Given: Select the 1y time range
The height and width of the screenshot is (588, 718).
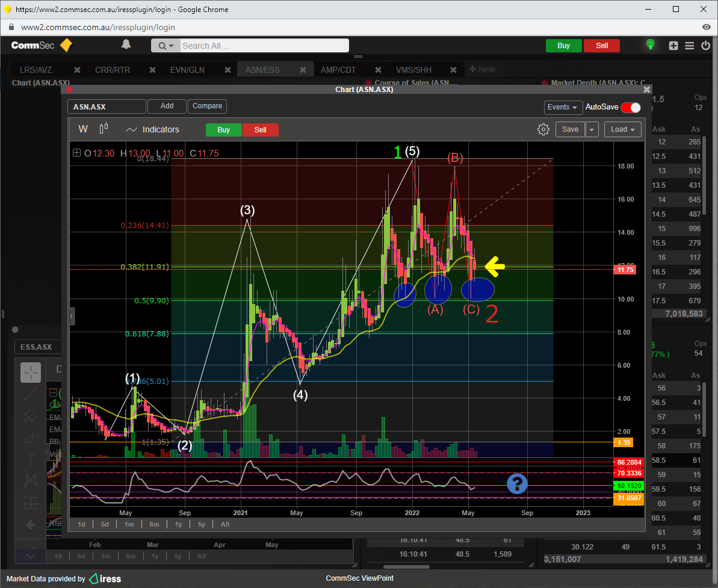Looking at the screenshot, I should (x=179, y=524).
